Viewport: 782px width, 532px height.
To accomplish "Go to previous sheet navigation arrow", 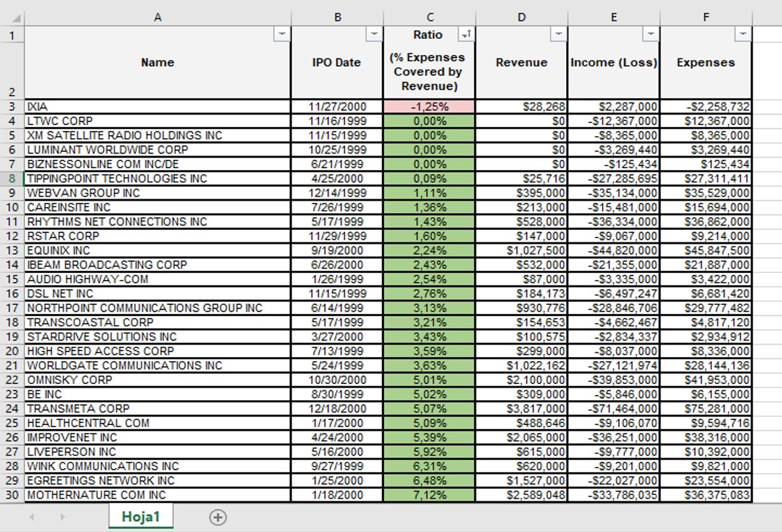I will click(x=32, y=517).
